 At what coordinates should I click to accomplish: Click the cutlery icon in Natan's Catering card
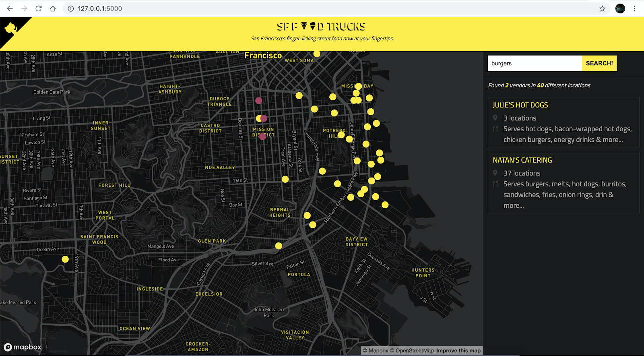click(x=495, y=184)
